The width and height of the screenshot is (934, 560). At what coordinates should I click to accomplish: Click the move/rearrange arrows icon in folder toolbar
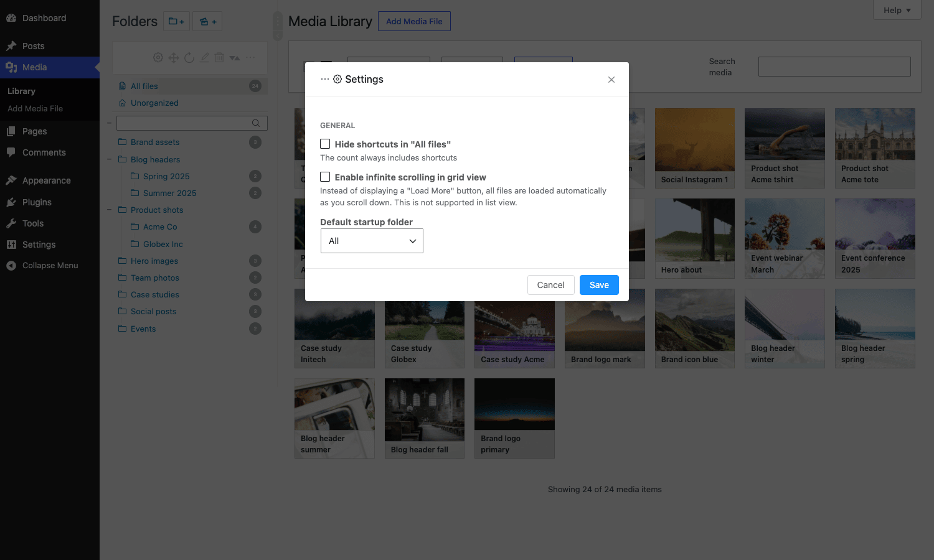tap(174, 57)
